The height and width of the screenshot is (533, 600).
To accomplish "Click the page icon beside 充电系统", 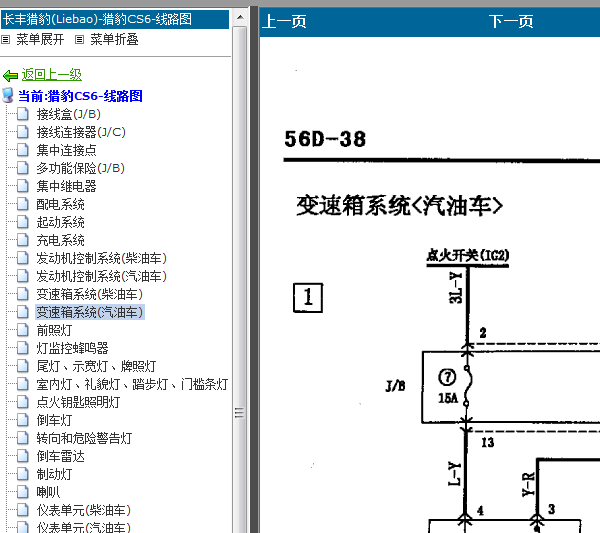I will 23,240.
